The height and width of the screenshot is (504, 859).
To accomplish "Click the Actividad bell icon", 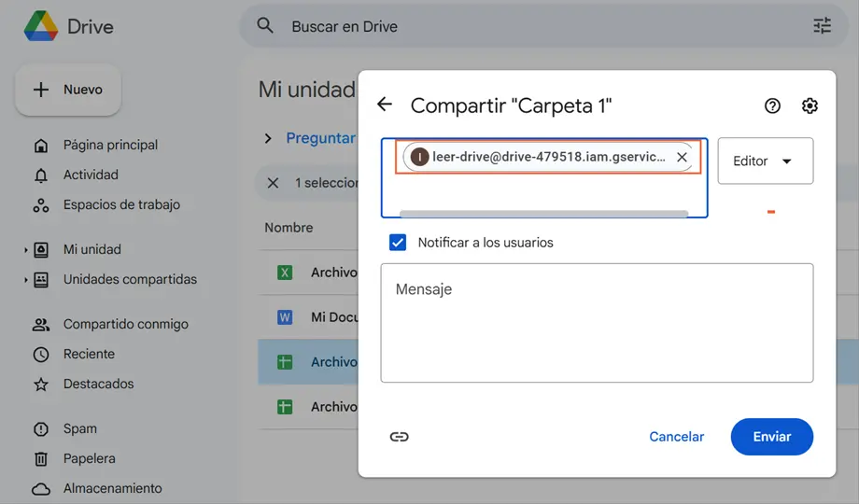I will 41,175.
